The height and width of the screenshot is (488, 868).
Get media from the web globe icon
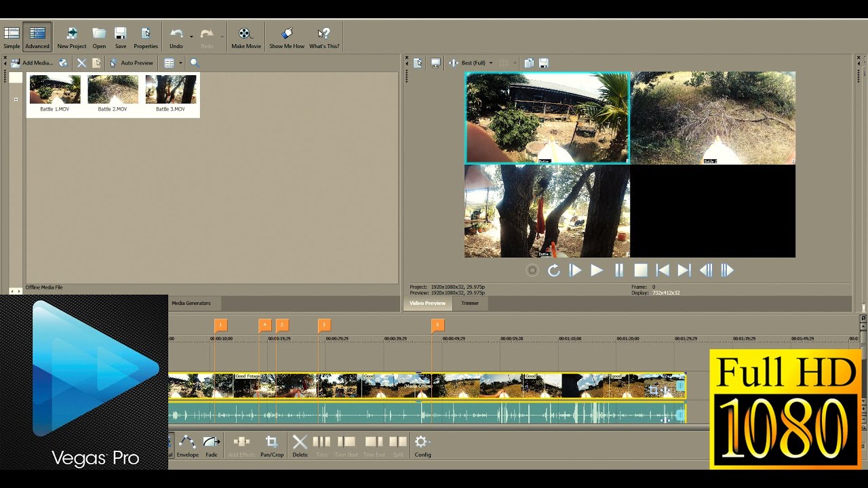point(63,62)
